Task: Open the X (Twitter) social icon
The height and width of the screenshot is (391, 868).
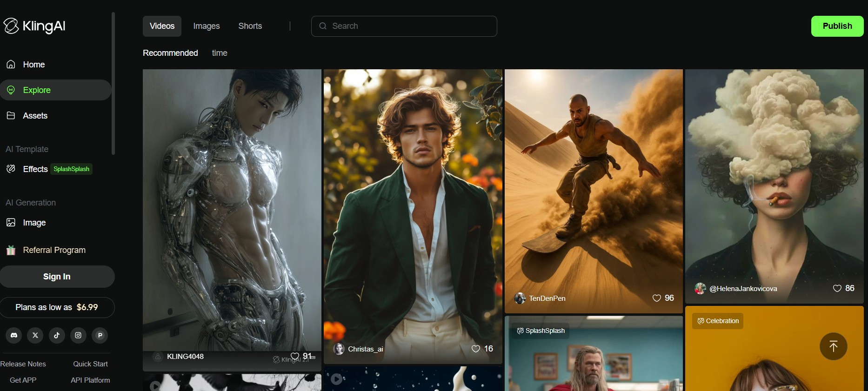Action: click(x=35, y=335)
